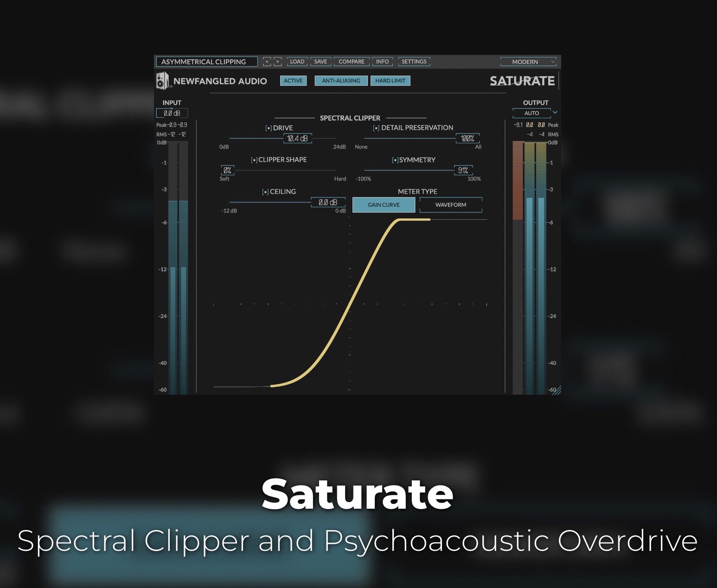Switch meter type to Waveform

[450, 205]
